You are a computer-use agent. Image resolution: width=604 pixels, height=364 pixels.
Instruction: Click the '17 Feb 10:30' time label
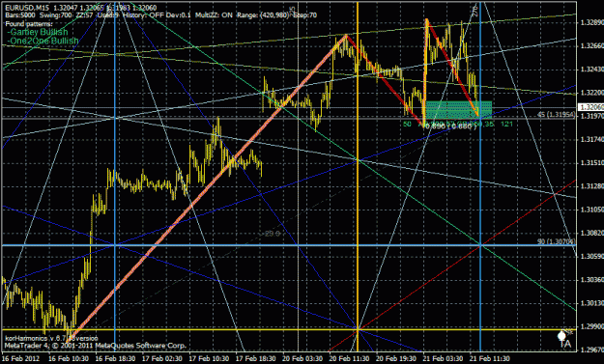point(209,358)
